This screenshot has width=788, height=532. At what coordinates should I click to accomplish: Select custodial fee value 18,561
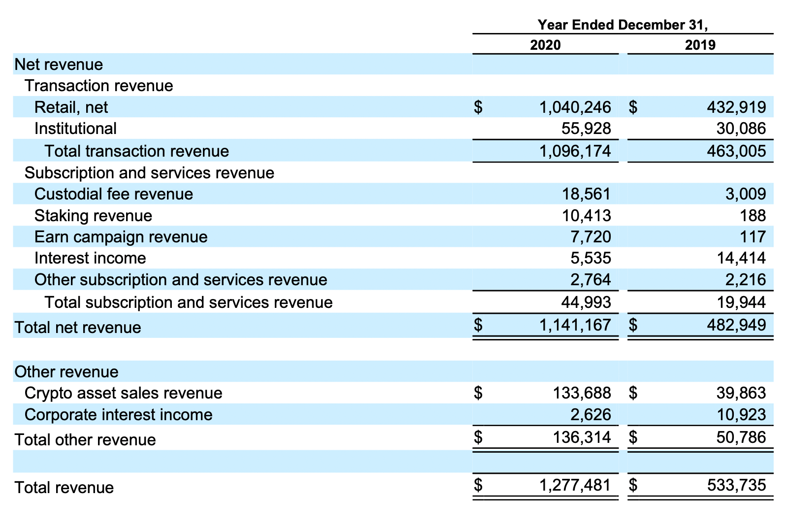586,194
